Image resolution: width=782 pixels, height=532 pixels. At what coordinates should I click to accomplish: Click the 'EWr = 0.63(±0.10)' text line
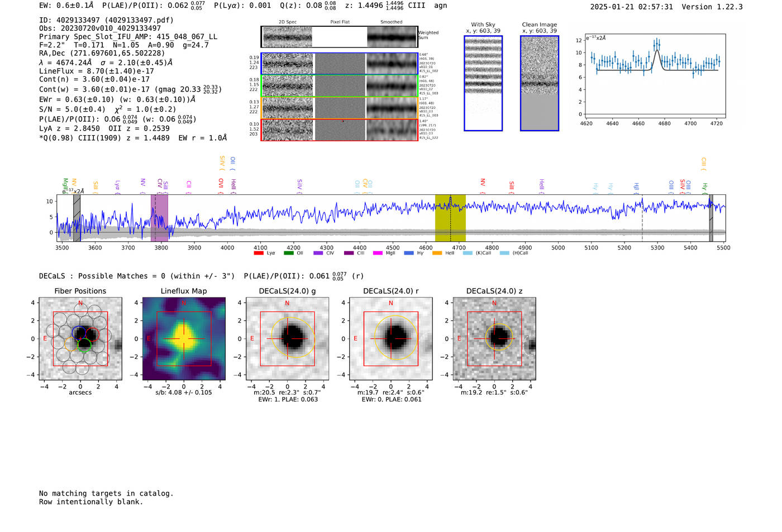117,99
